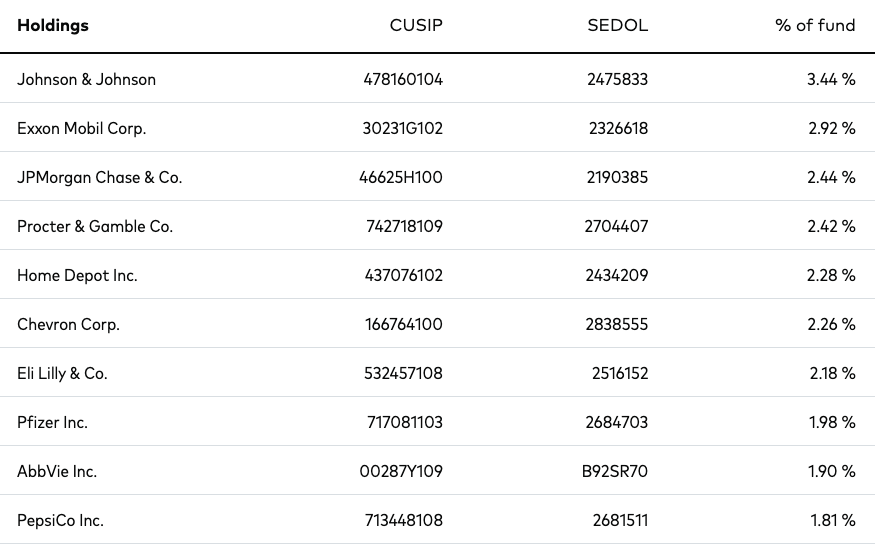Select AbbVie SEDOL code B92SR70
The width and height of the screenshot is (875, 553).
(x=614, y=472)
